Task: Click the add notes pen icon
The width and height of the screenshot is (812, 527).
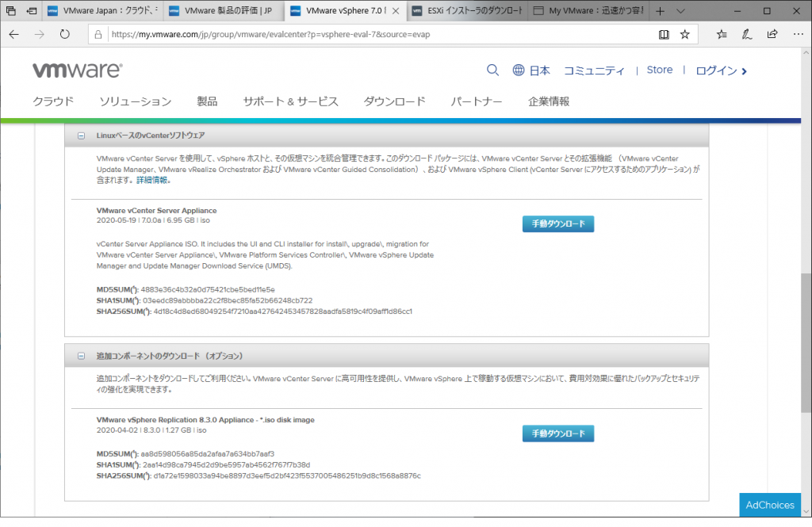Action: point(747,34)
